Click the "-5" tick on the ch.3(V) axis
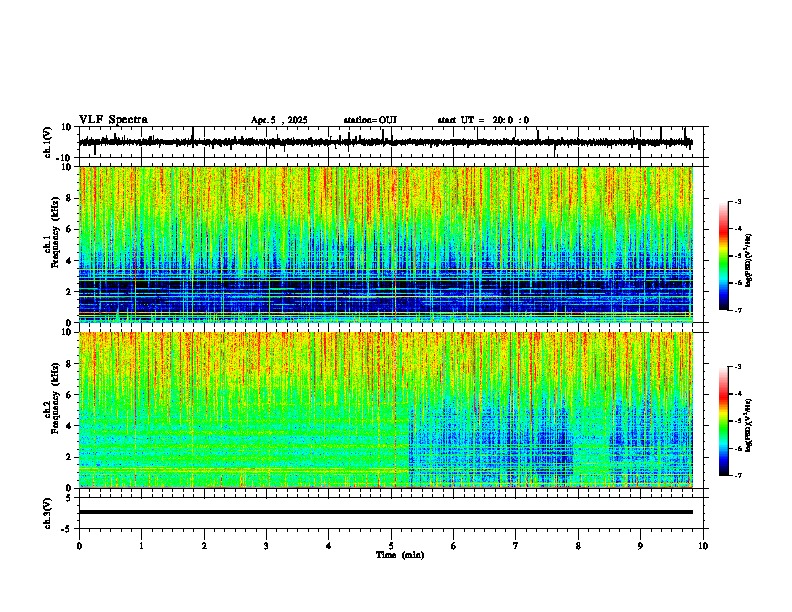 (68, 529)
